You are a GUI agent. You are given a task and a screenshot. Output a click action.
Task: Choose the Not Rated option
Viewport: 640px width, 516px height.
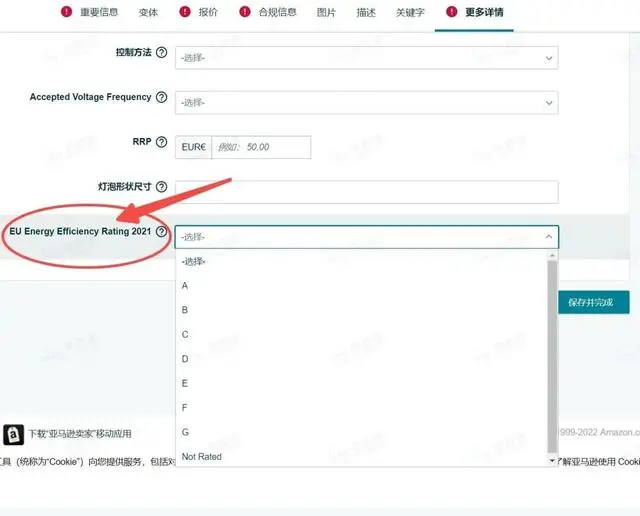pyautogui.click(x=361, y=457)
